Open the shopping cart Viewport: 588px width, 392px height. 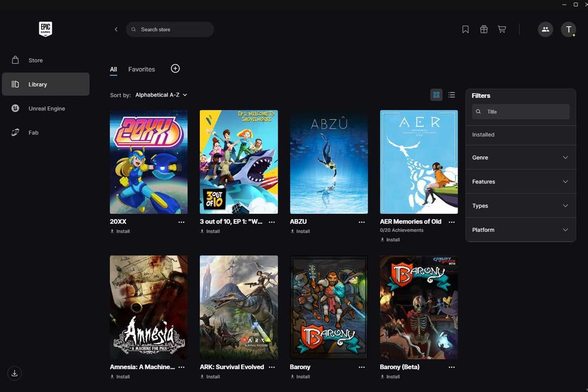point(502,29)
